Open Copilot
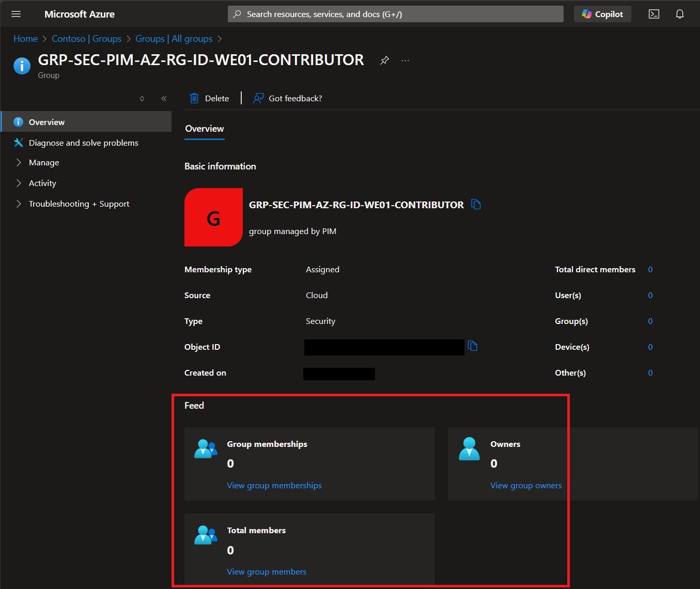Viewport: 700px width, 589px height. coord(602,14)
